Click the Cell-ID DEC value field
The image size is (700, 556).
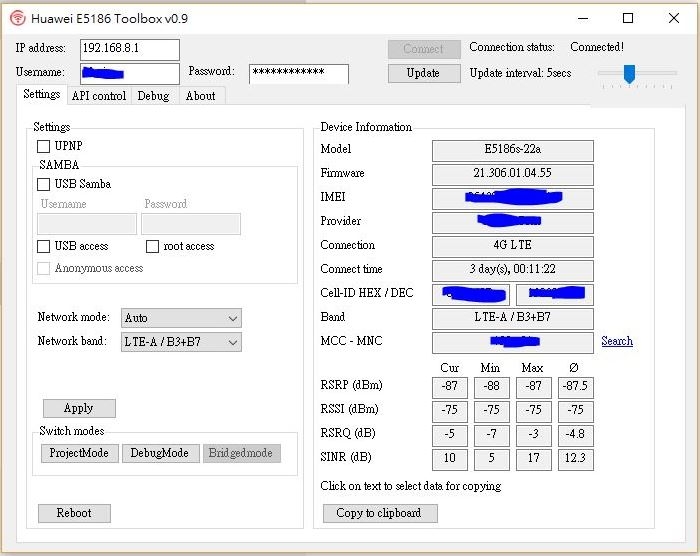coord(555,295)
